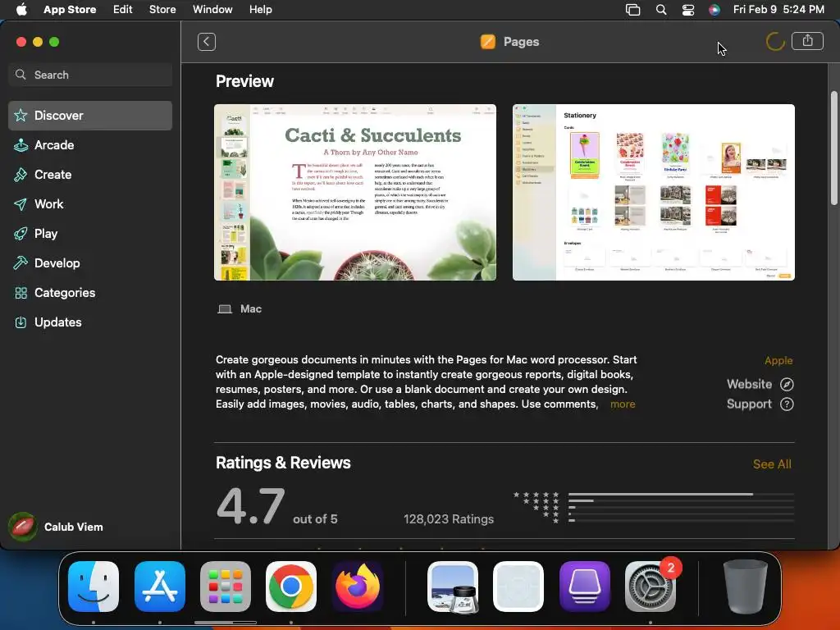Launch Google Chrome from the Dock
Screen dimensions: 840x630
point(291,587)
